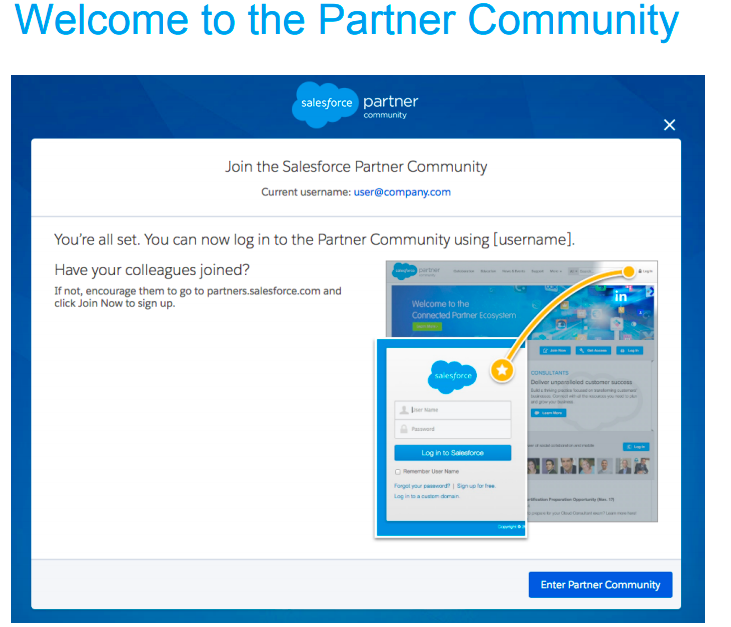The image size is (731, 627).
Task: Select Support in the site navigation bar
Action: coord(537,271)
